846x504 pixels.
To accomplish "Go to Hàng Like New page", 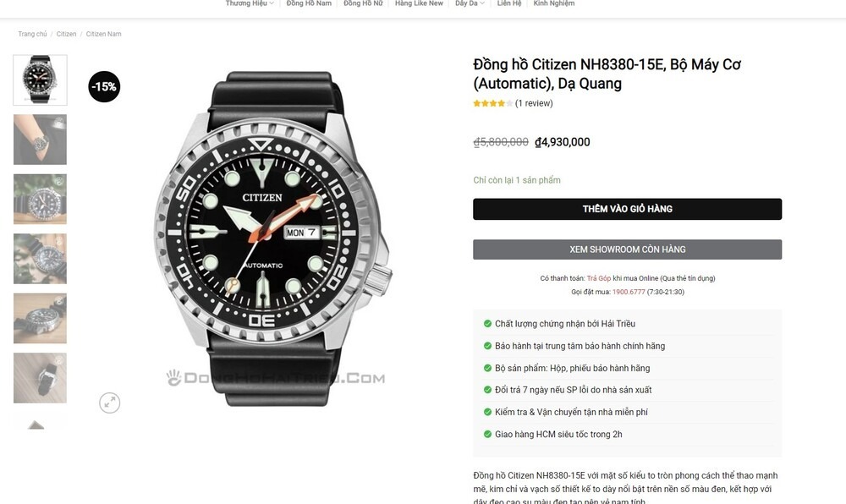I will tap(419, 3).
